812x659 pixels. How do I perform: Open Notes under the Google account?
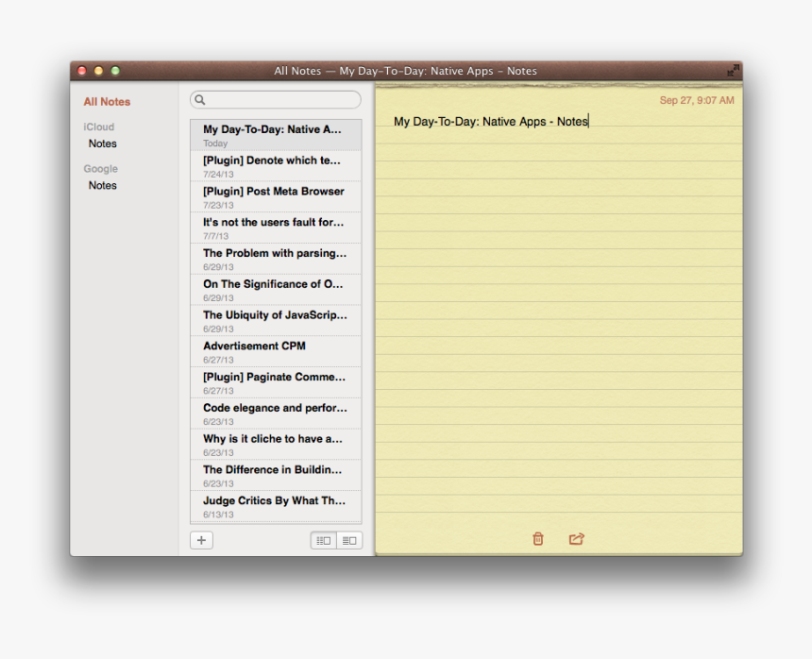103,185
